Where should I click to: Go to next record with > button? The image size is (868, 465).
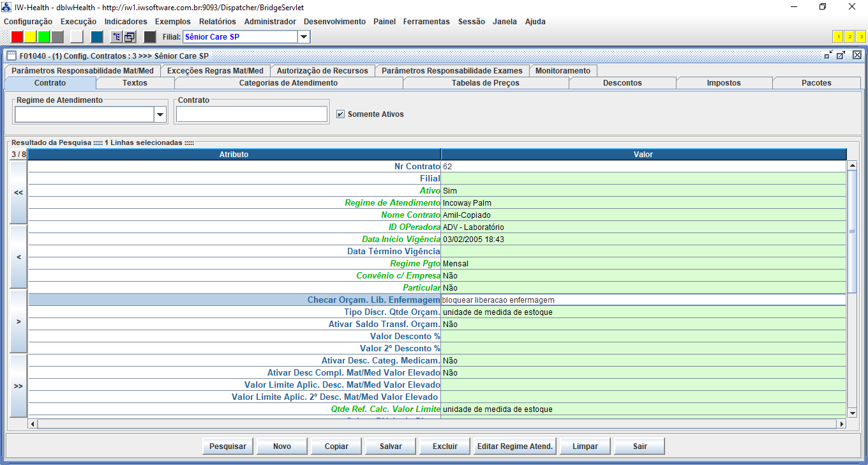pos(19,321)
